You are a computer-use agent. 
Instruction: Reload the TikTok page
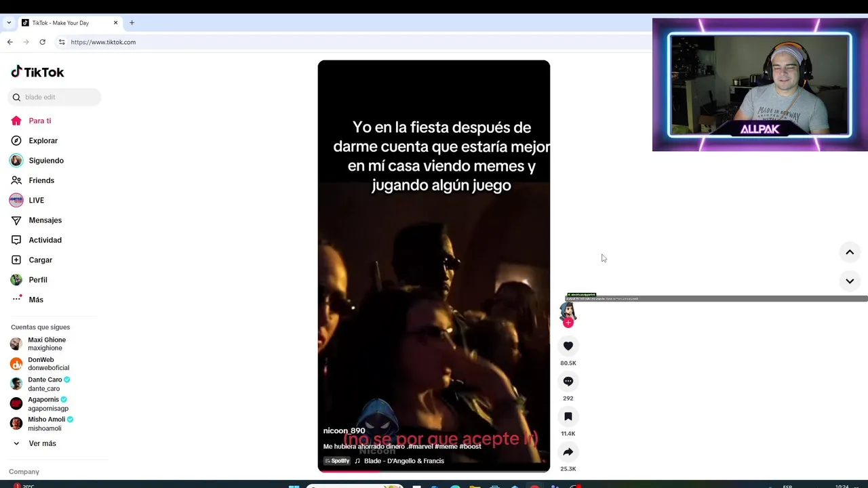click(x=42, y=42)
